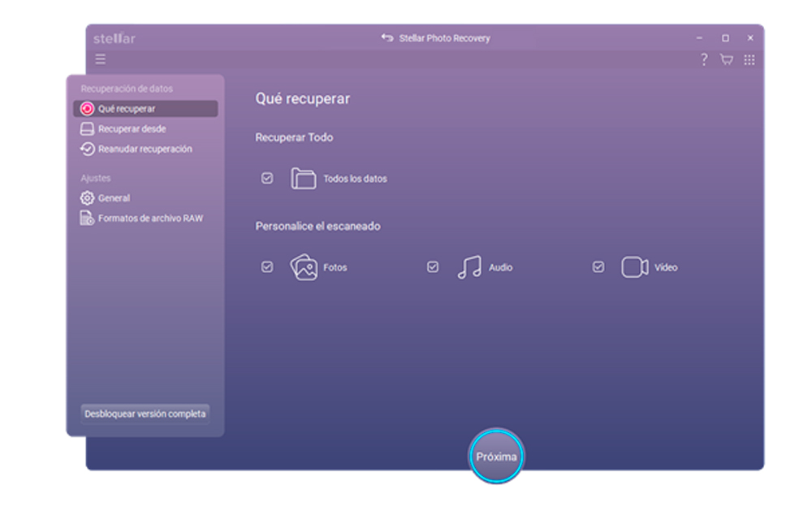Viewport: 812px width, 507px height.
Task: Click Personalice el escaneado heading
Action: coord(318,226)
